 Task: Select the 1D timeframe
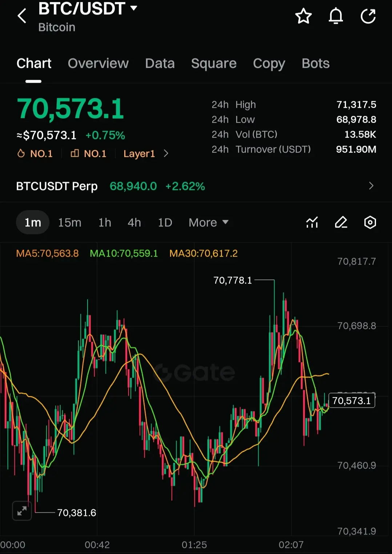pyautogui.click(x=165, y=222)
